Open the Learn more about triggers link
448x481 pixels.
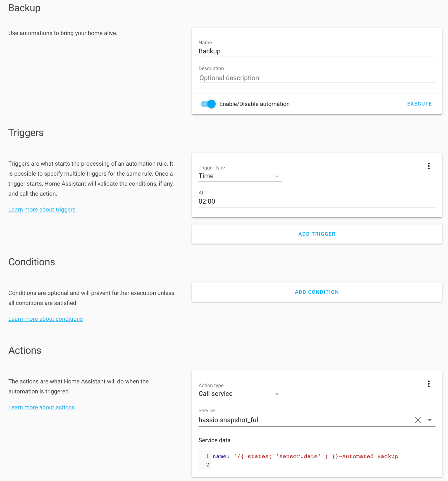42,209
